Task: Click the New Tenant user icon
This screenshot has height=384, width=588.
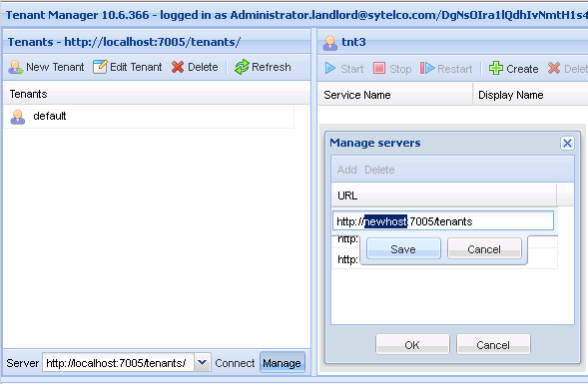Action: click(16, 67)
